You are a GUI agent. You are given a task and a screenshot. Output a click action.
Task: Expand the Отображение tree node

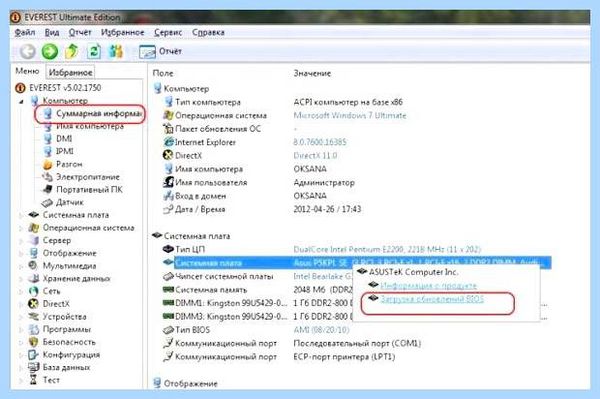click(21, 254)
